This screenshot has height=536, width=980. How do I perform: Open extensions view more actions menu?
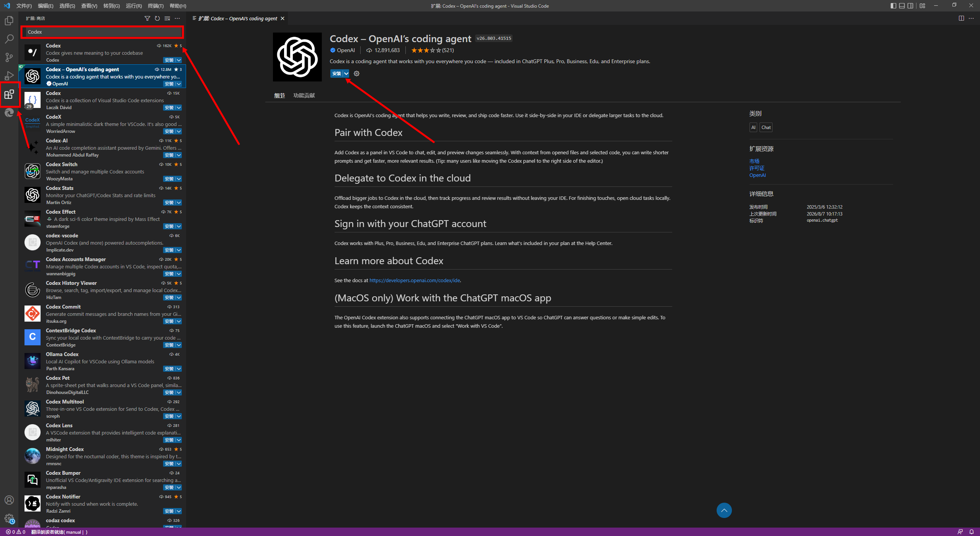point(177,18)
